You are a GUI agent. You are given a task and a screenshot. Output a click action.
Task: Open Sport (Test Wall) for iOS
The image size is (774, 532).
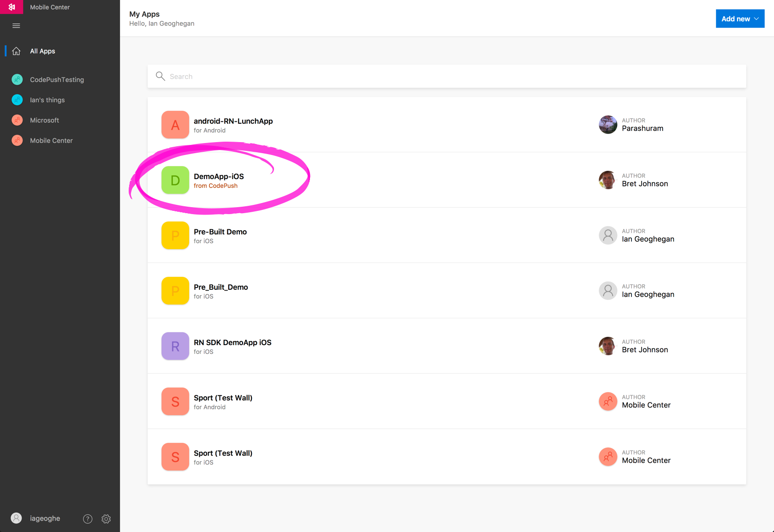point(447,457)
